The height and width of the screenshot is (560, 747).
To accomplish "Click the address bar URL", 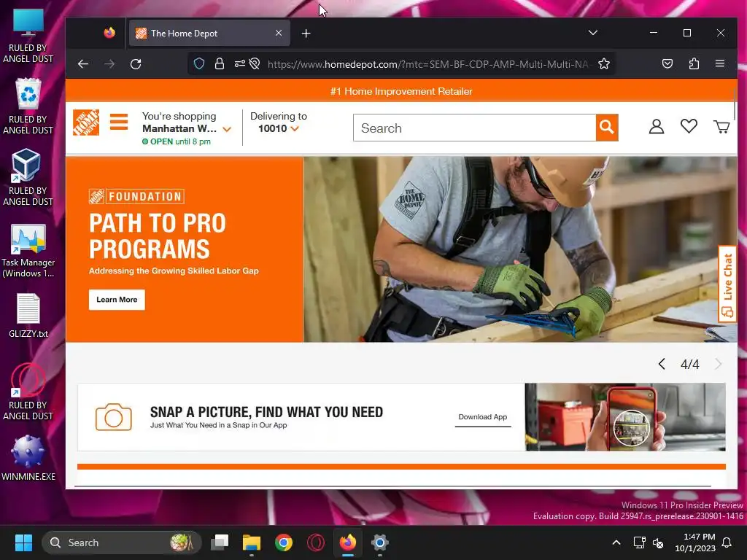I will (x=427, y=64).
